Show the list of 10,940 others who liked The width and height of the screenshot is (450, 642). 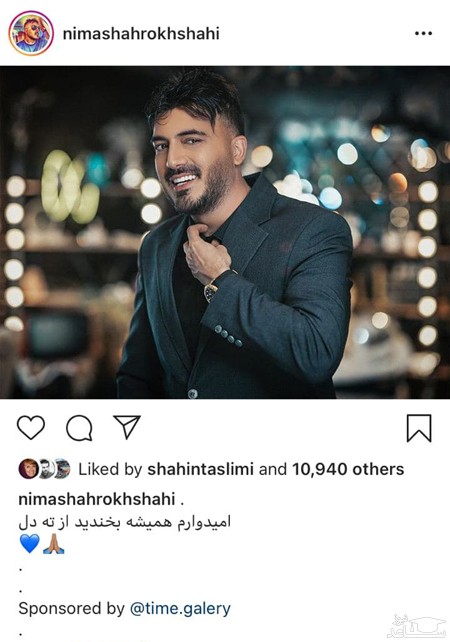pos(348,469)
